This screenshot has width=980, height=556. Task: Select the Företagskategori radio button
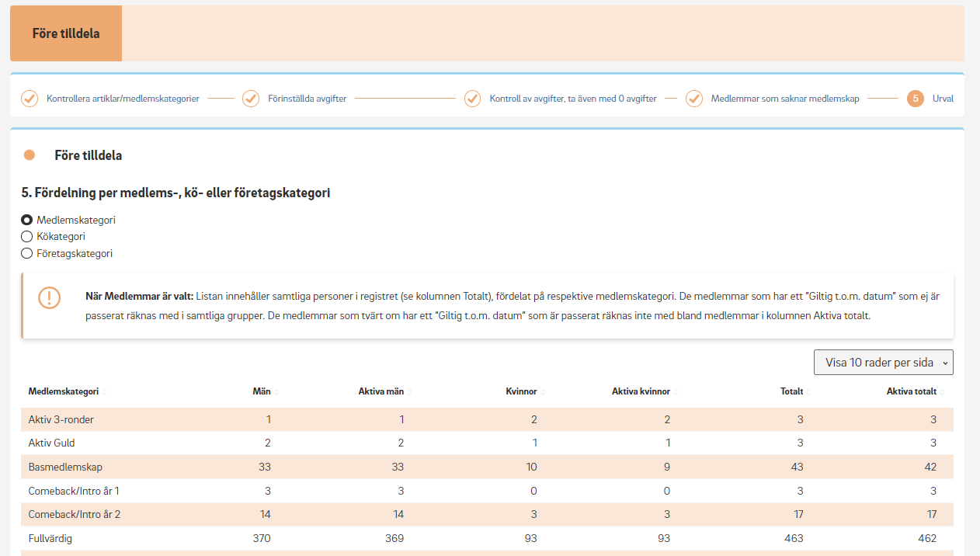coord(26,253)
